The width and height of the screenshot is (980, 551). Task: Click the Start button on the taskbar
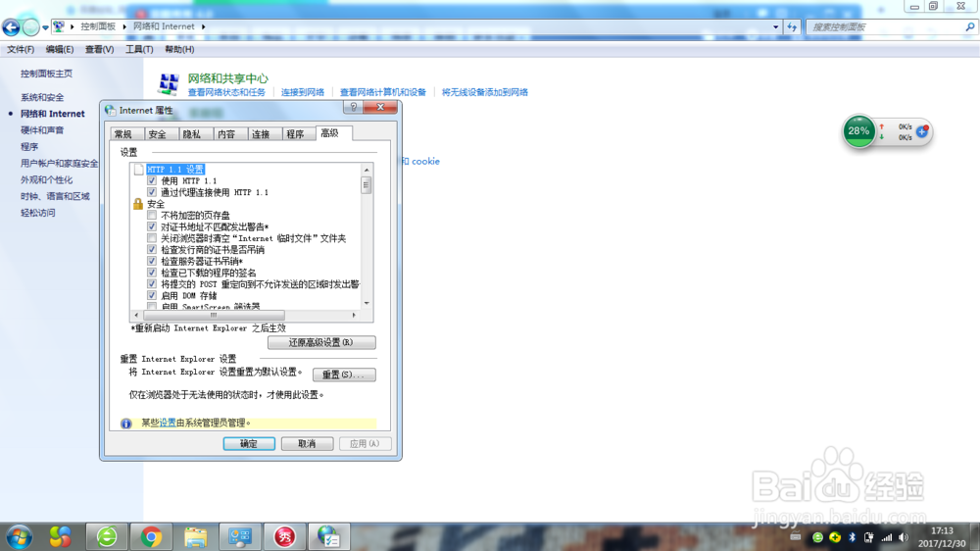click(20, 536)
